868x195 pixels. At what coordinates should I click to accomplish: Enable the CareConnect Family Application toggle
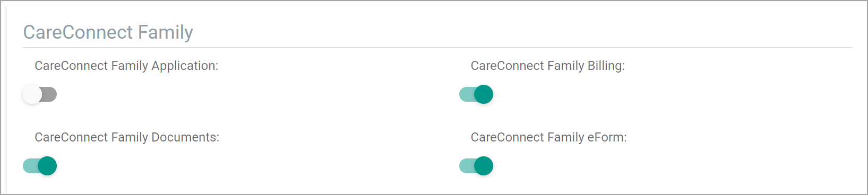(40, 94)
